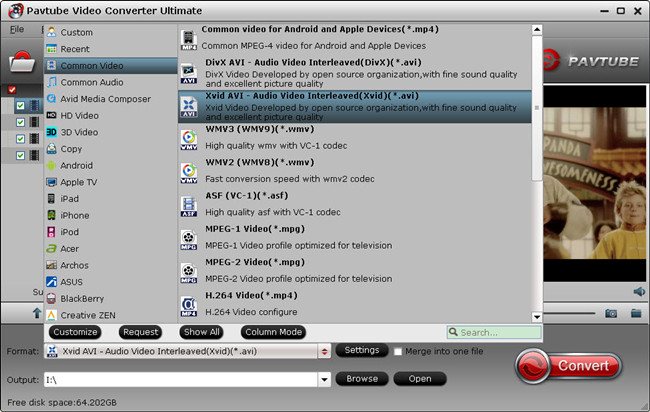Viewport: 650px width, 412px height.
Task: Click the Common Audio music note icon
Action: 51,82
